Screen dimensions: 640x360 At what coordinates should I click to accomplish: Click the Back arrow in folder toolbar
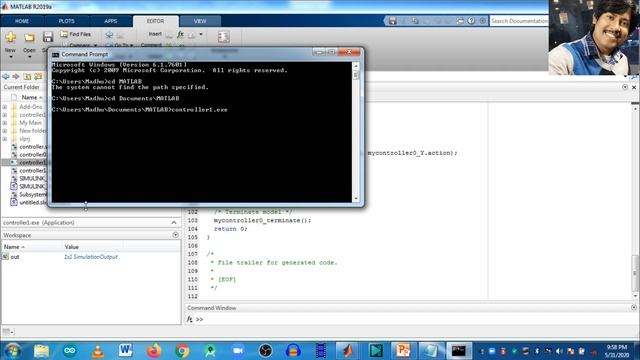[x=6, y=76]
